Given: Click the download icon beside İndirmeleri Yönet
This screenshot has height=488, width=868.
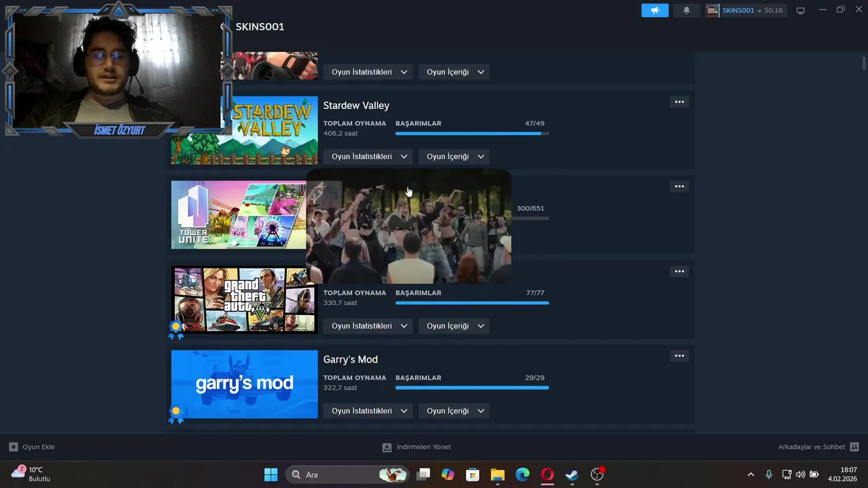Looking at the screenshot, I should [387, 447].
